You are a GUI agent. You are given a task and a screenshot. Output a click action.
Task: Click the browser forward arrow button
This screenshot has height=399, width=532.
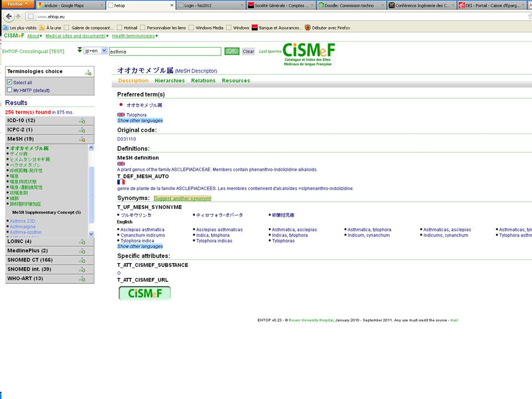click(18, 16)
